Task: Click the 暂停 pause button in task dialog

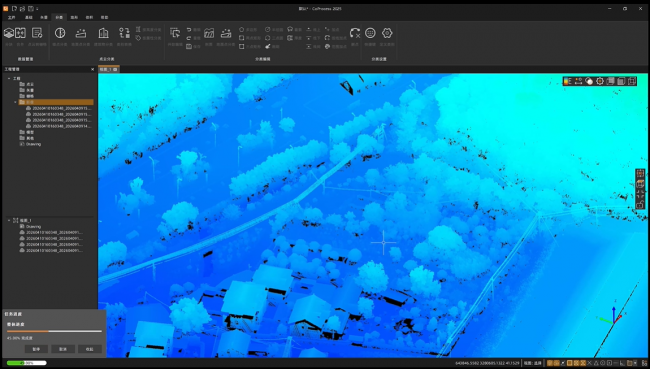Action: pyautogui.click(x=36, y=349)
